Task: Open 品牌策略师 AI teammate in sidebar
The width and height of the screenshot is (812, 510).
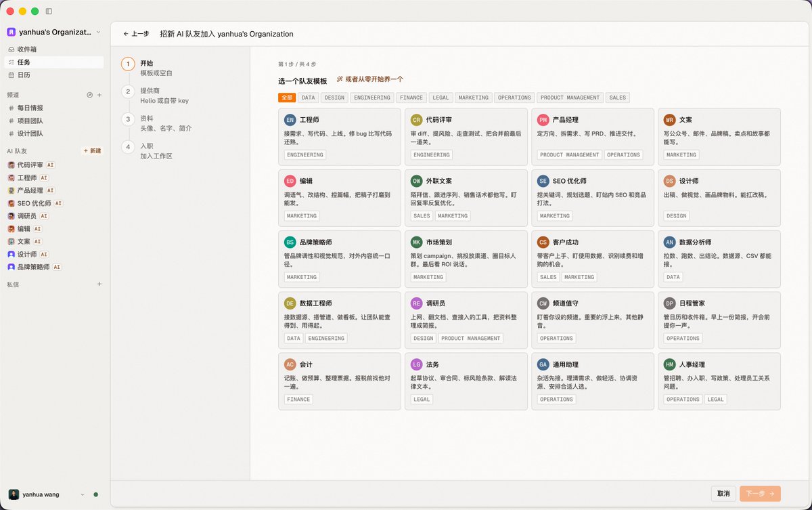Action: [54, 267]
